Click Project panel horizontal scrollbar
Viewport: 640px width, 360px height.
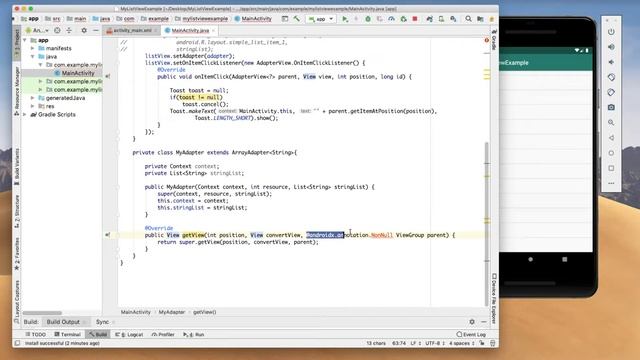(x=42, y=313)
